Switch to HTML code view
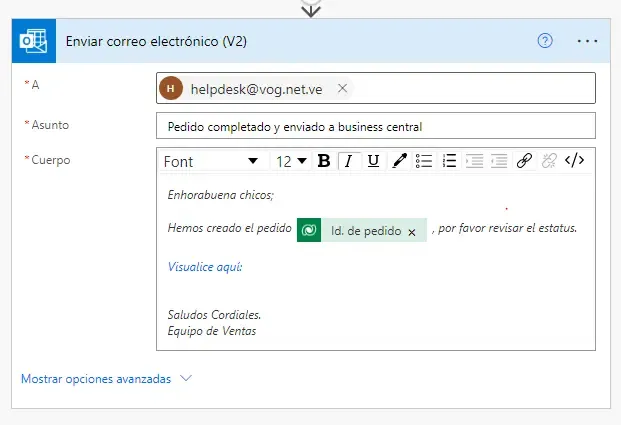The width and height of the screenshot is (621, 425). point(574,161)
